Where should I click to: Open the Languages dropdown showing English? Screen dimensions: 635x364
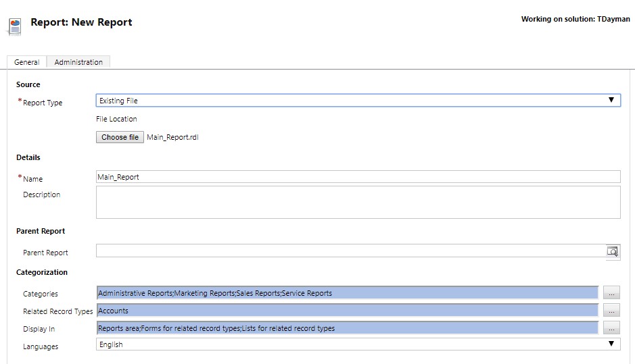[358, 344]
